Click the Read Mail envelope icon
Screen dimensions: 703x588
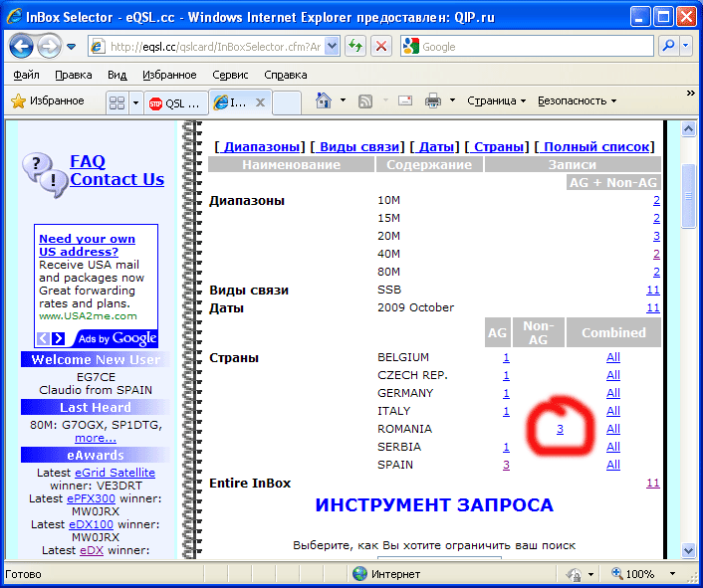click(405, 100)
